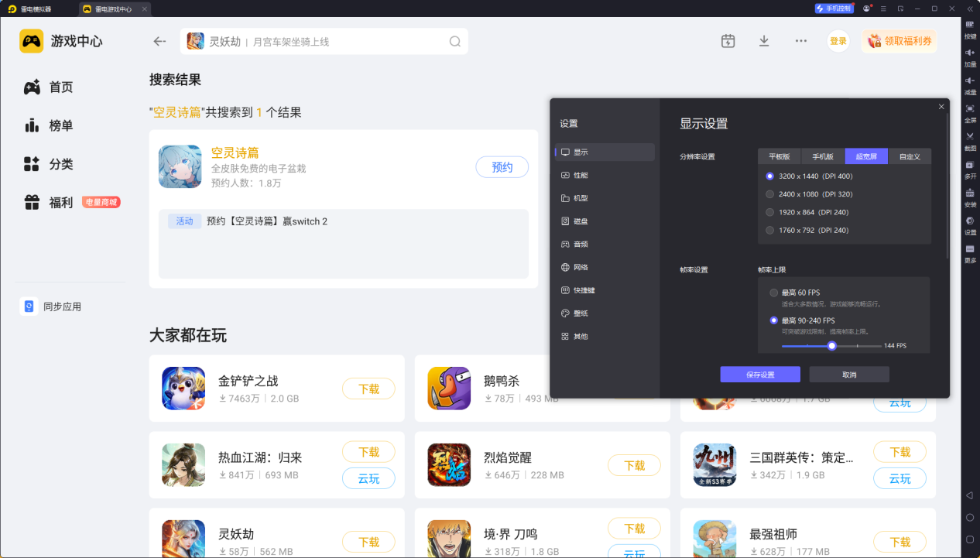Click 预约 reserve button for 空灵诗篇
This screenshot has width=980, height=558.
click(x=502, y=167)
